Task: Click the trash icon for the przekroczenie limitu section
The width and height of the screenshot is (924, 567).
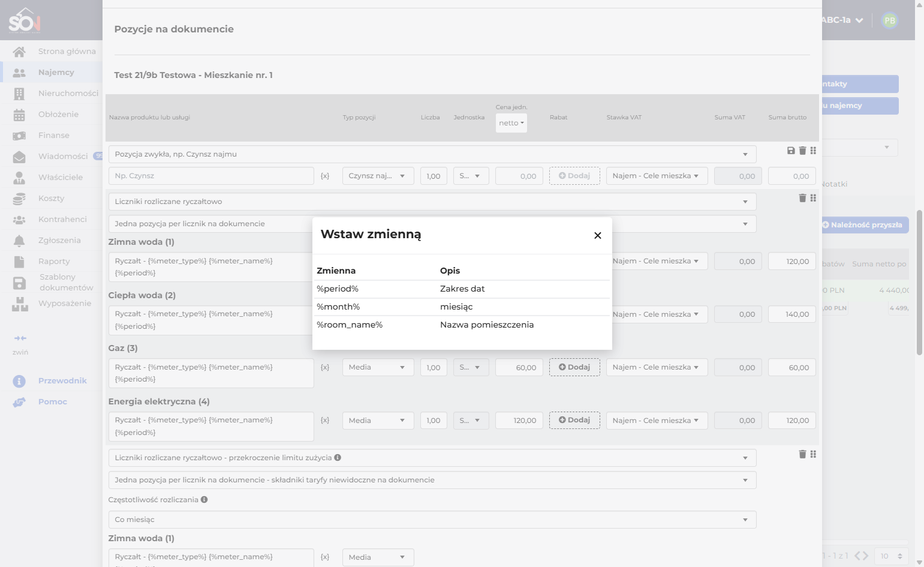Action: click(x=802, y=454)
